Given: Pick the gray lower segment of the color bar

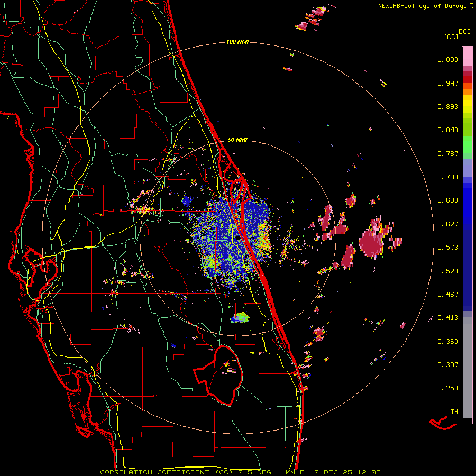Looking at the screenshot, I should (x=467, y=368).
